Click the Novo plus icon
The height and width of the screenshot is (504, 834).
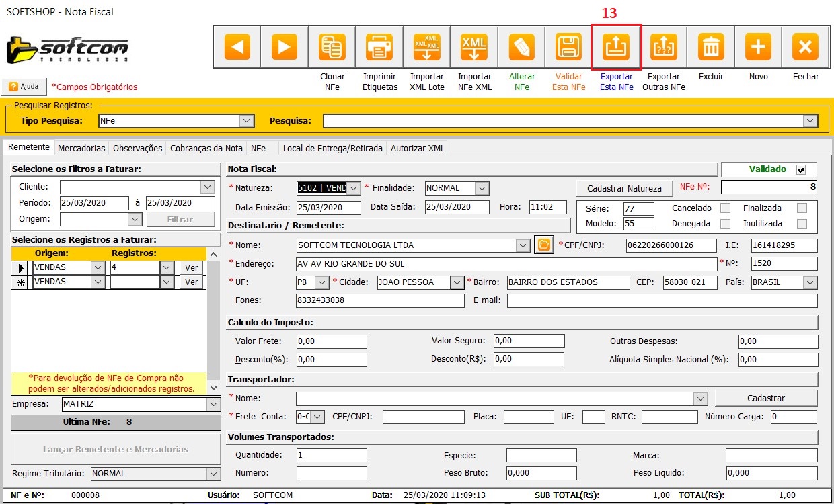758,47
